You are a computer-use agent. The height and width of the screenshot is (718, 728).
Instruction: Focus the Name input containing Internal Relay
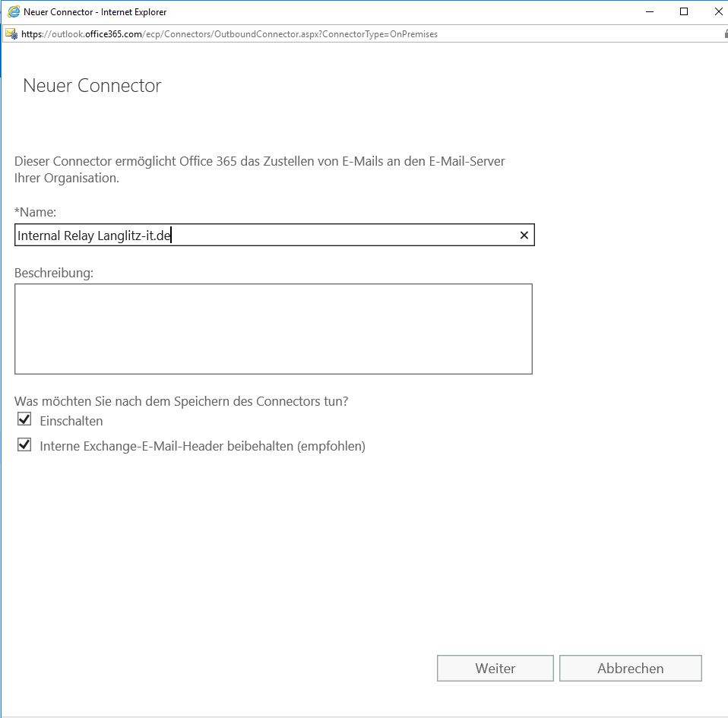point(274,235)
